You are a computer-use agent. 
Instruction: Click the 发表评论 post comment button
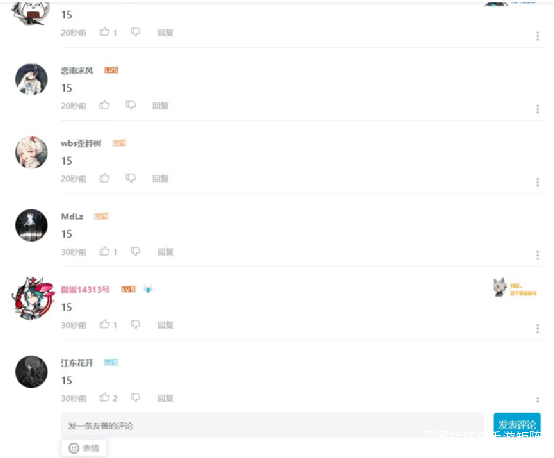(517, 424)
